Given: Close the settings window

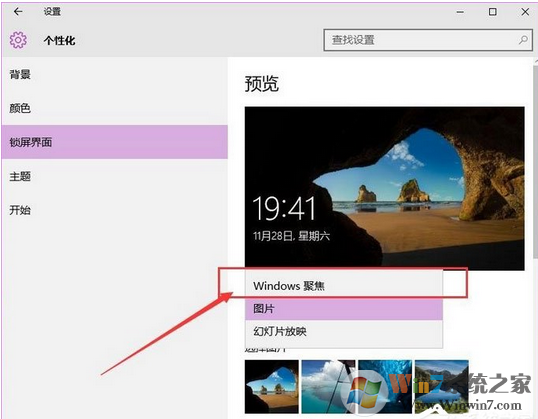Looking at the screenshot, I should 525,12.
